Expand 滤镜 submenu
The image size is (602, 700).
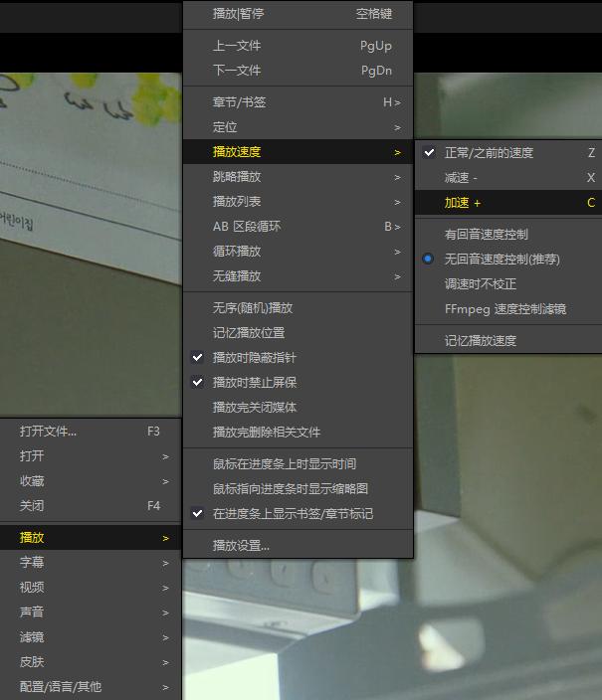click(x=91, y=637)
